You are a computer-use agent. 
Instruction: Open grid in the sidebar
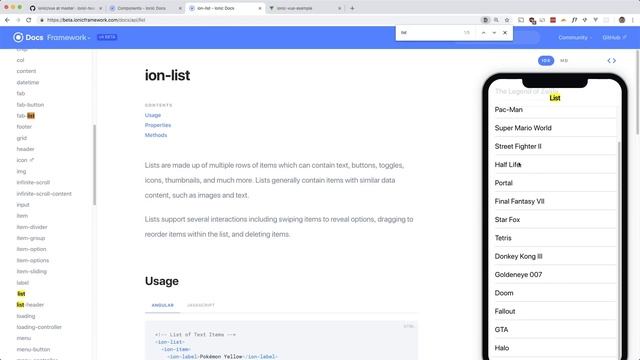point(22,138)
